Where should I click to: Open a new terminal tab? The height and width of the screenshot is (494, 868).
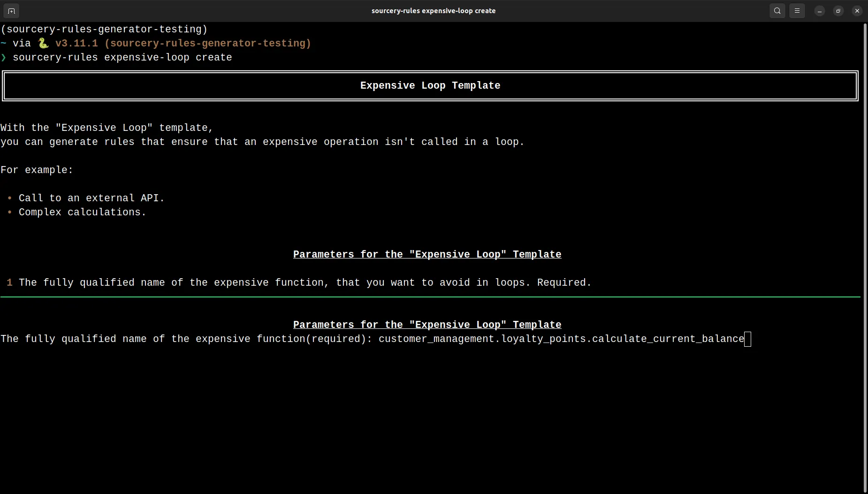[11, 10]
